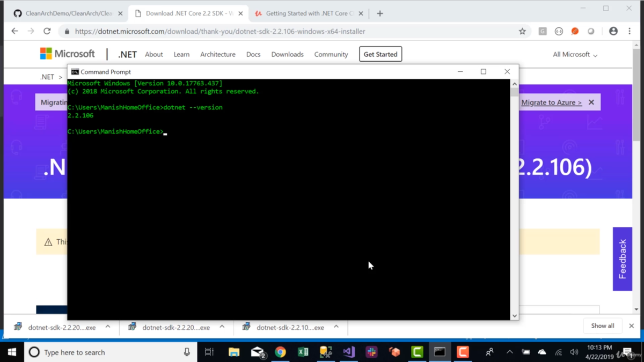Click the orange circular extension icon in Chrome toolbar

575,31
